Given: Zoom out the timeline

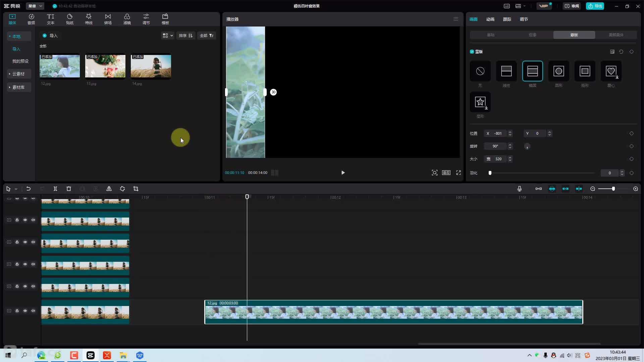Looking at the screenshot, I should (593, 189).
